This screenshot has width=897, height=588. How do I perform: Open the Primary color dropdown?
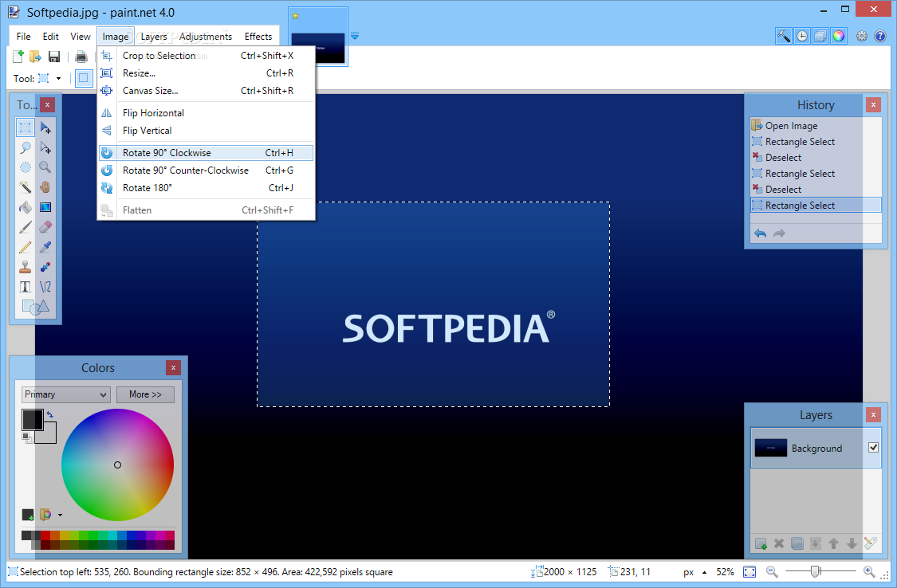pos(66,394)
